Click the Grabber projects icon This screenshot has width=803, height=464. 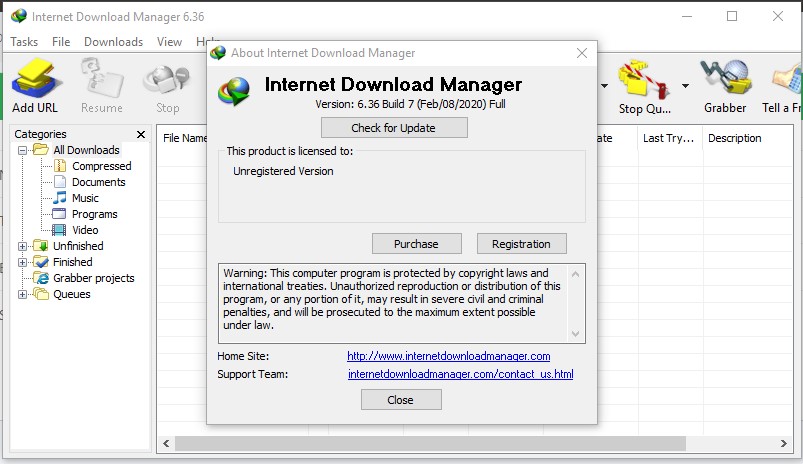[41, 278]
